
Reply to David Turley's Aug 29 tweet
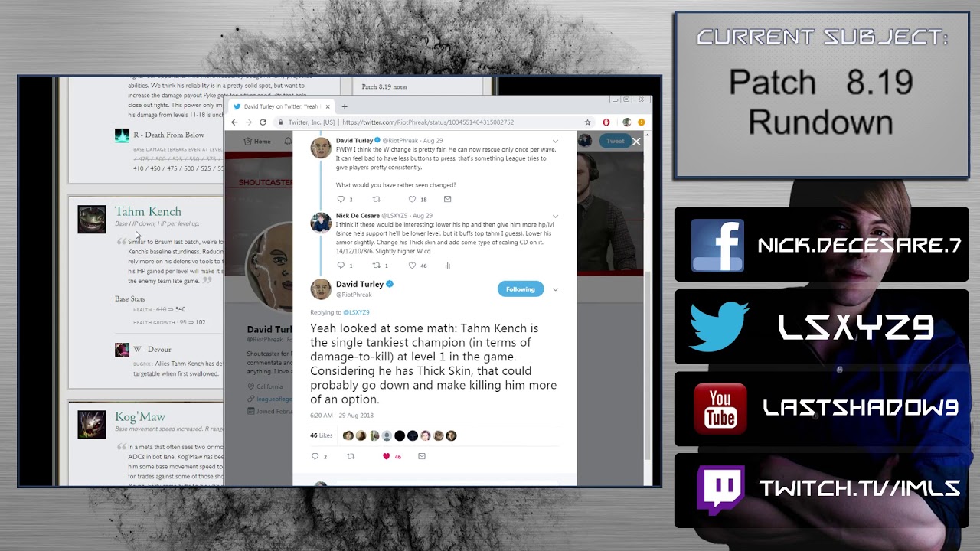tap(341, 199)
